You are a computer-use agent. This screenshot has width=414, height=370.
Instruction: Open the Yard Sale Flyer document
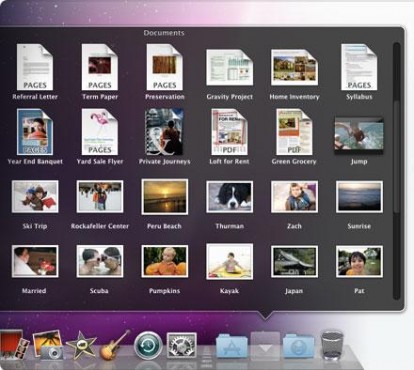100,132
